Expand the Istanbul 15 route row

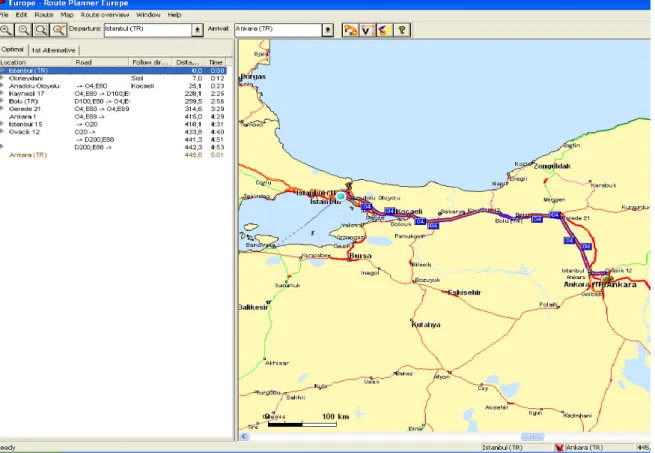point(2,124)
